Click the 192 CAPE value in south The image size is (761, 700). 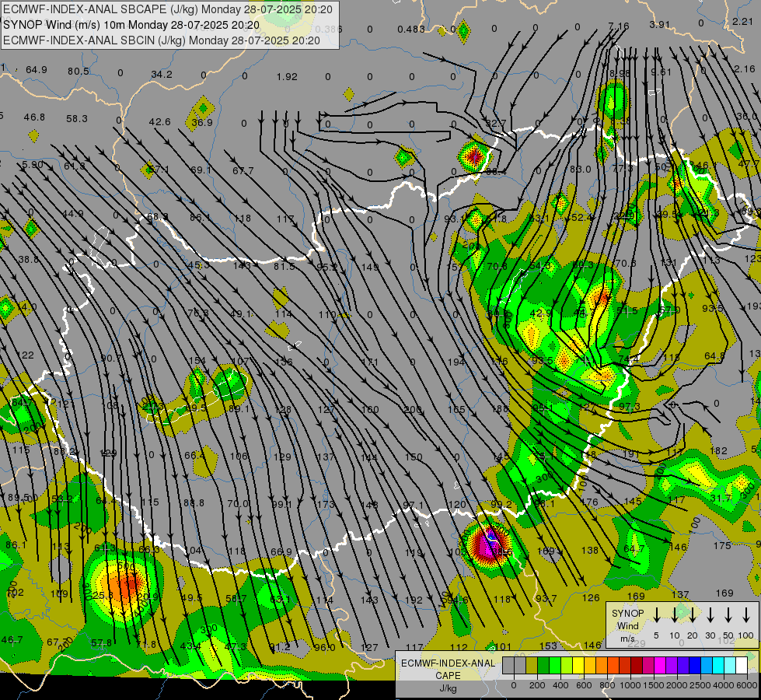tap(414, 600)
